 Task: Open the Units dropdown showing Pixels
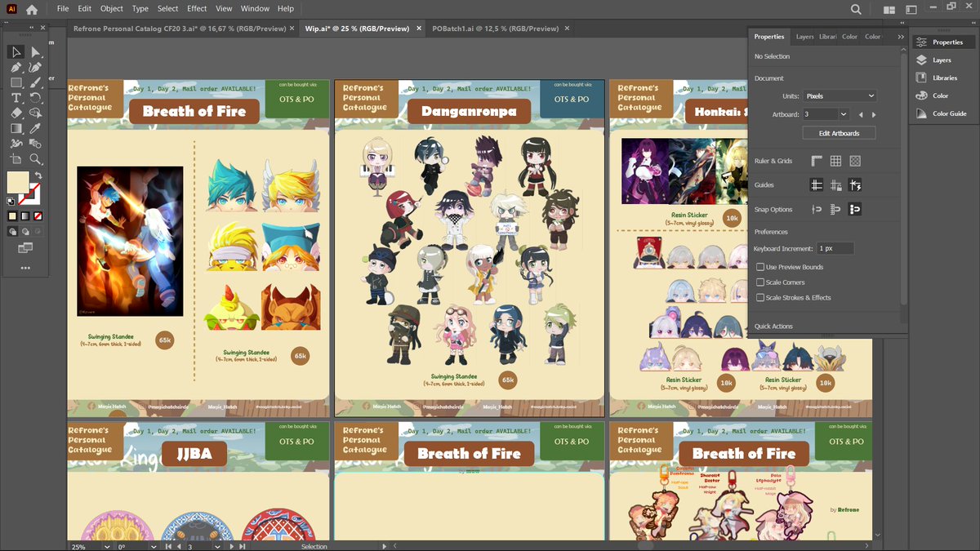tap(840, 96)
